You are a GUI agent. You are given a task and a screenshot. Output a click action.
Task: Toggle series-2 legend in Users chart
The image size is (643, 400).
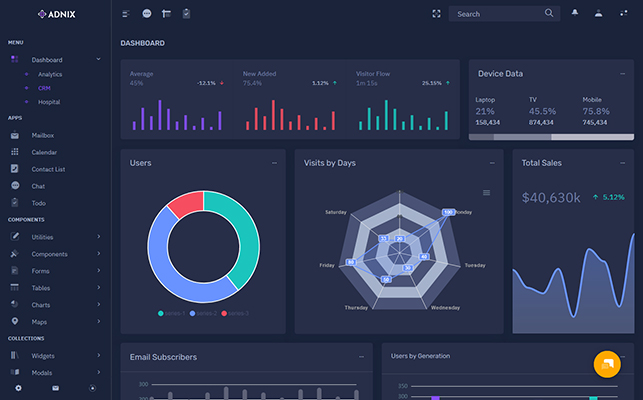(203, 313)
